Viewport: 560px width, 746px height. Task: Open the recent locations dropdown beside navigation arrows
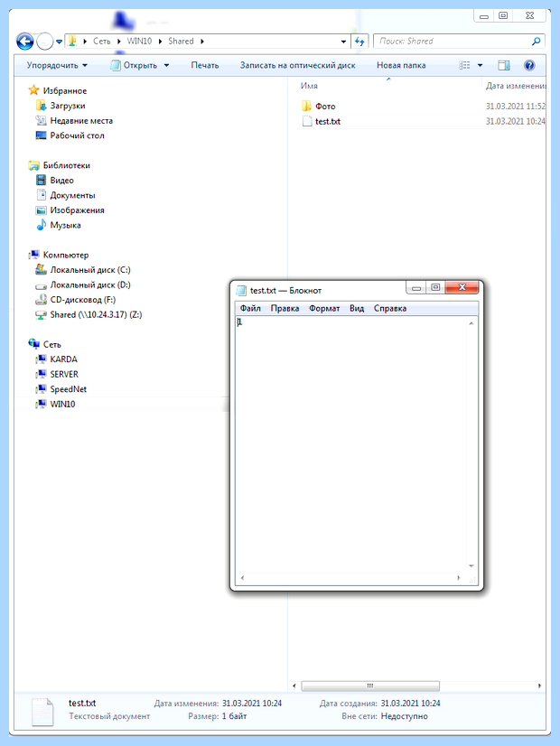[59, 42]
